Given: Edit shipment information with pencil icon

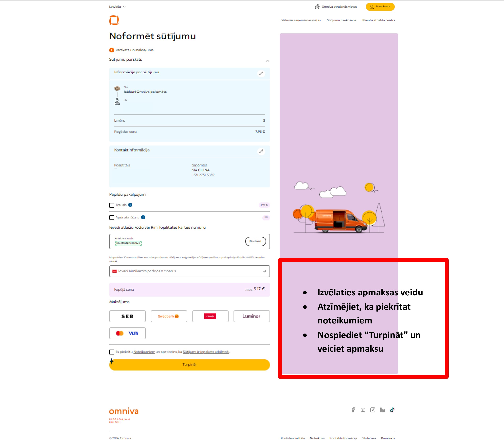Looking at the screenshot, I should 261,74.
